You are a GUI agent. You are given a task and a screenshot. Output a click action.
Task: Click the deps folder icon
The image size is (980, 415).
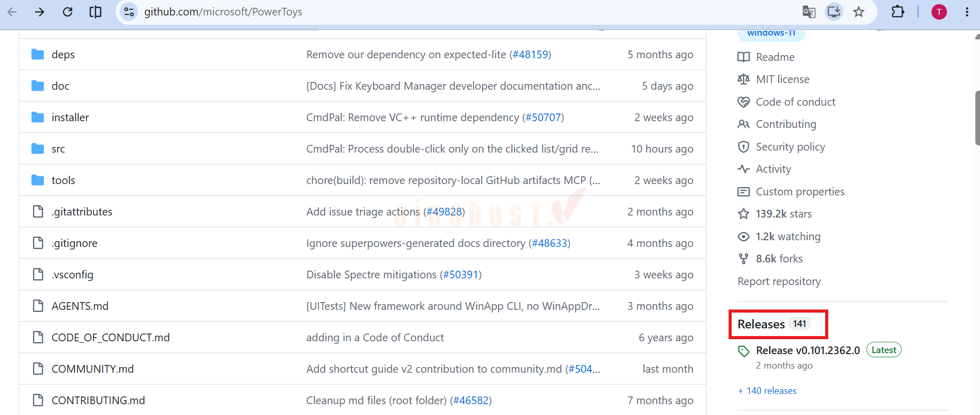pyautogui.click(x=38, y=54)
